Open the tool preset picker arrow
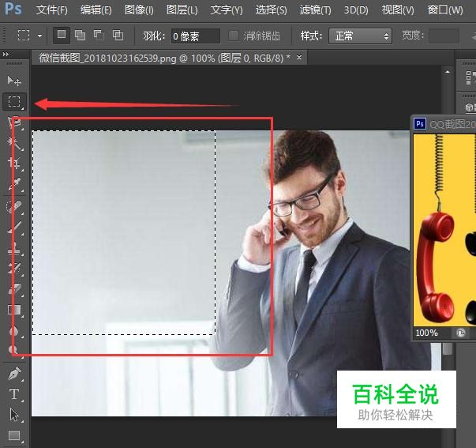 tap(39, 36)
